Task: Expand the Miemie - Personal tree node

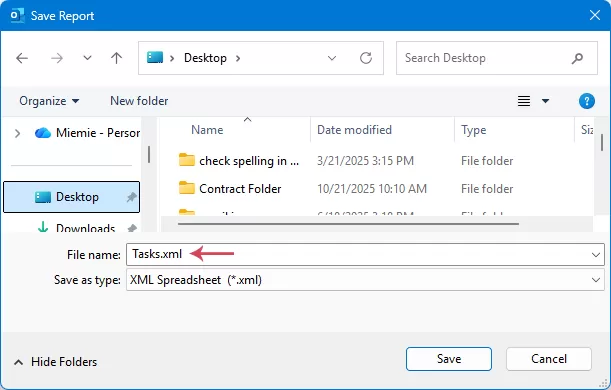Action: click(18, 133)
